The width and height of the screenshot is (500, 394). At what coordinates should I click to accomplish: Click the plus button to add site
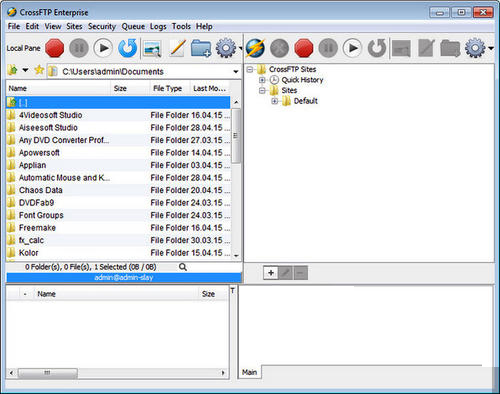271,273
